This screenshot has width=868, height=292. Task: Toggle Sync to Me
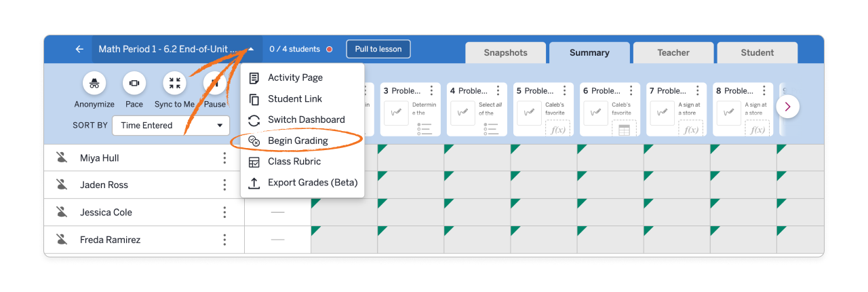click(x=174, y=84)
